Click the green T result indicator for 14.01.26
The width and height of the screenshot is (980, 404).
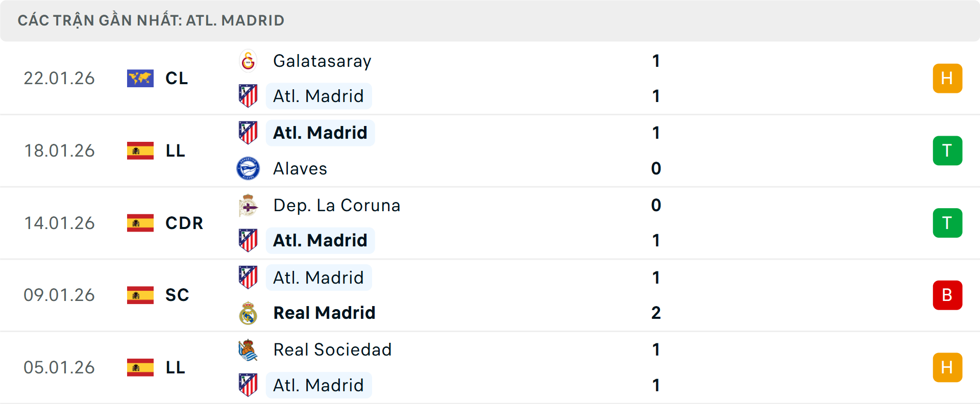(947, 223)
